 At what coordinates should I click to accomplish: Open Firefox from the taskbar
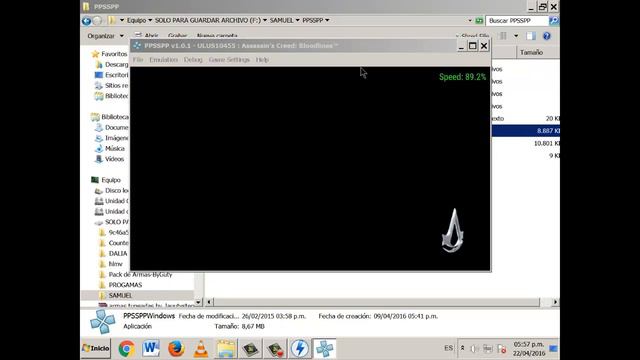(176, 349)
